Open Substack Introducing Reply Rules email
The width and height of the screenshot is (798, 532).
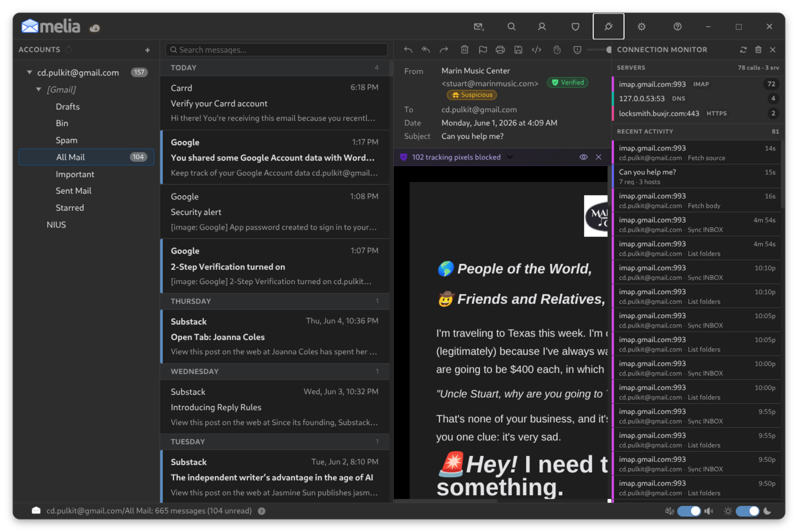pyautogui.click(x=275, y=407)
